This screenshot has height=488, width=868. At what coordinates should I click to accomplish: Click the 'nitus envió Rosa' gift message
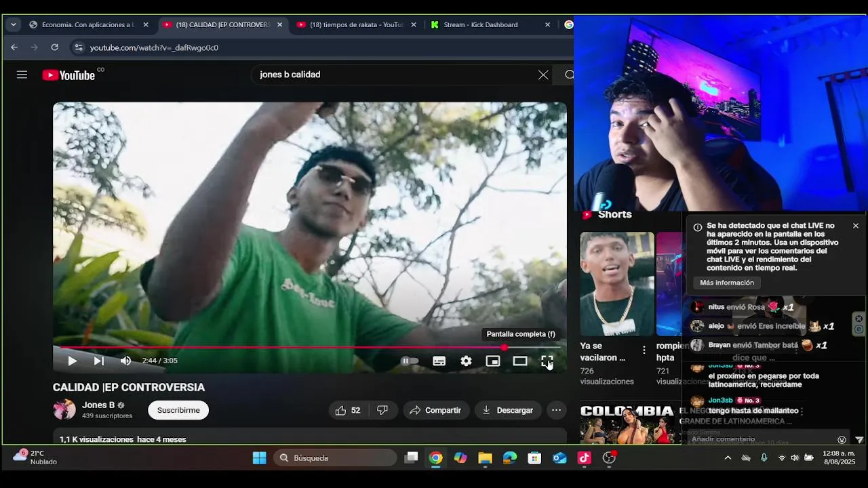pos(742,307)
